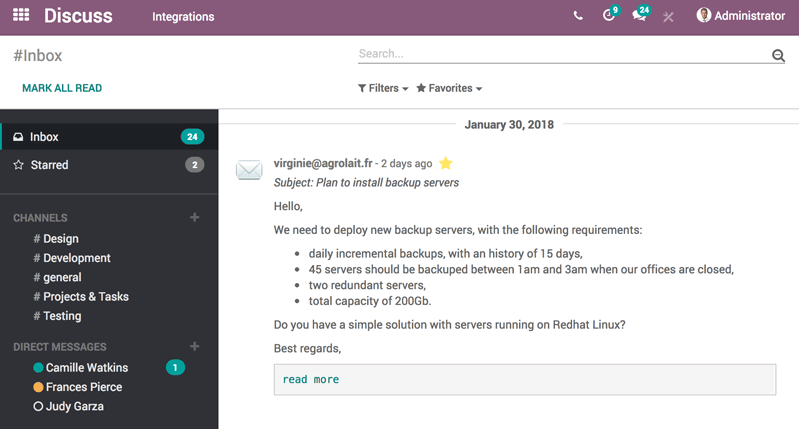Click the CHANNELS section header
Screen dimensions: 799x429
pos(40,218)
